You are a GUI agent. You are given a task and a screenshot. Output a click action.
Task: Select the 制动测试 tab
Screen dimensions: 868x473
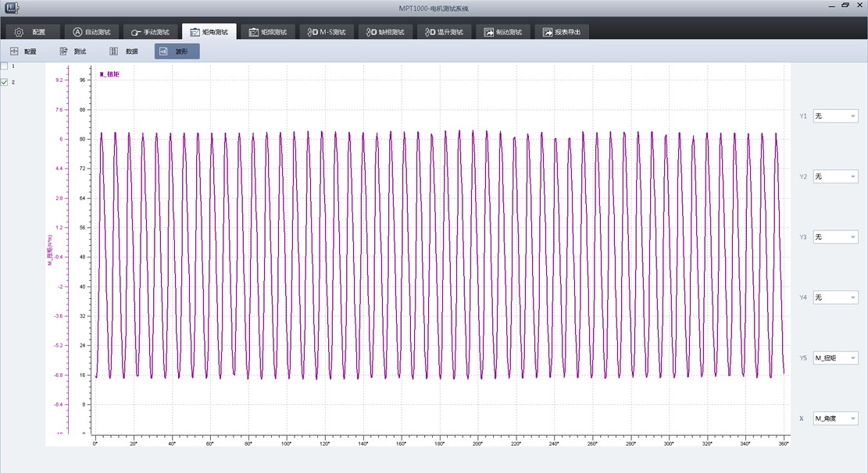coord(503,31)
